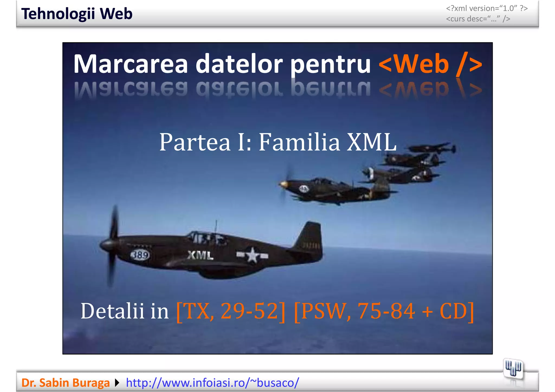Image resolution: width=555 pixels, height=392 pixels.
Task: Click the black arrow after the author name
Action: point(117,383)
